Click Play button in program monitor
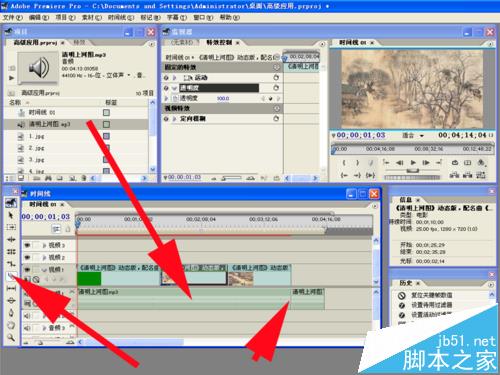Screen dimensions: 500x375 click(x=413, y=163)
